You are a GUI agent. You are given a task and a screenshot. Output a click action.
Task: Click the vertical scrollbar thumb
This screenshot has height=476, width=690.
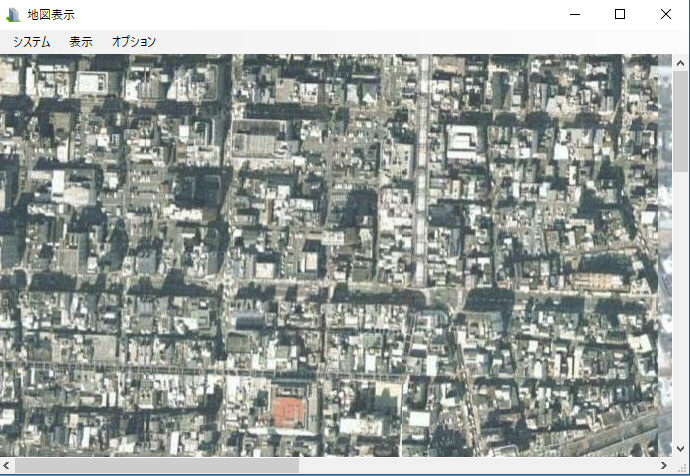(680, 120)
